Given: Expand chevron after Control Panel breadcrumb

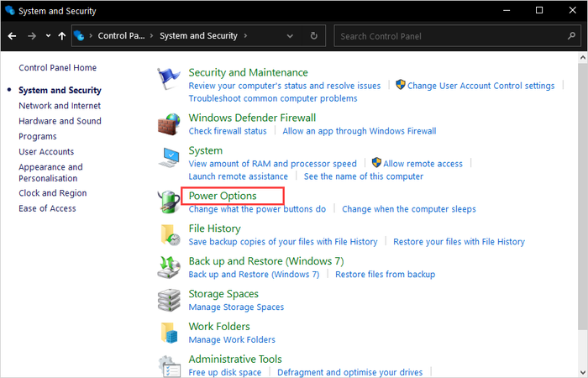Looking at the screenshot, I should tap(151, 35).
